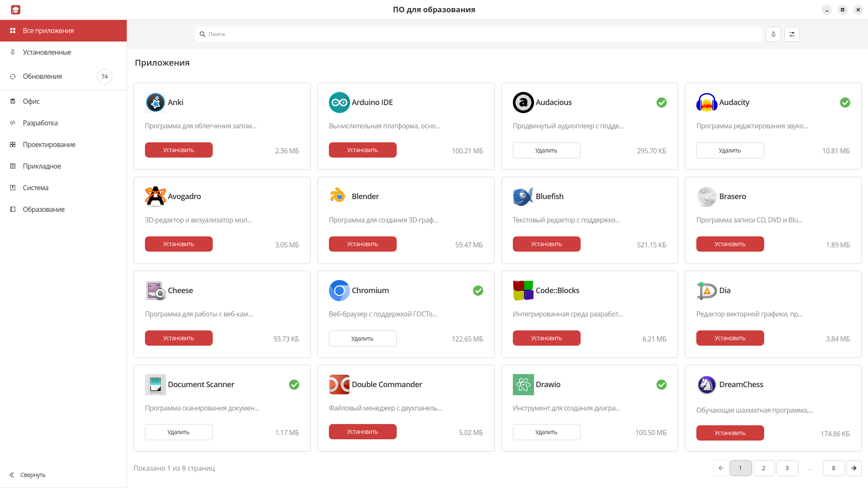Open the DreamChess knight icon
Image resolution: width=868 pixels, height=488 pixels.
(x=707, y=385)
